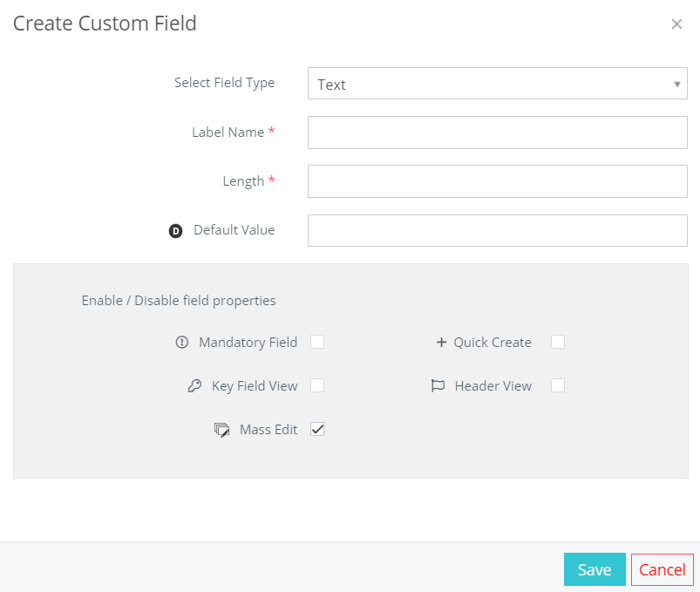
Task: Click the field type dropdown arrow
Action: point(676,84)
